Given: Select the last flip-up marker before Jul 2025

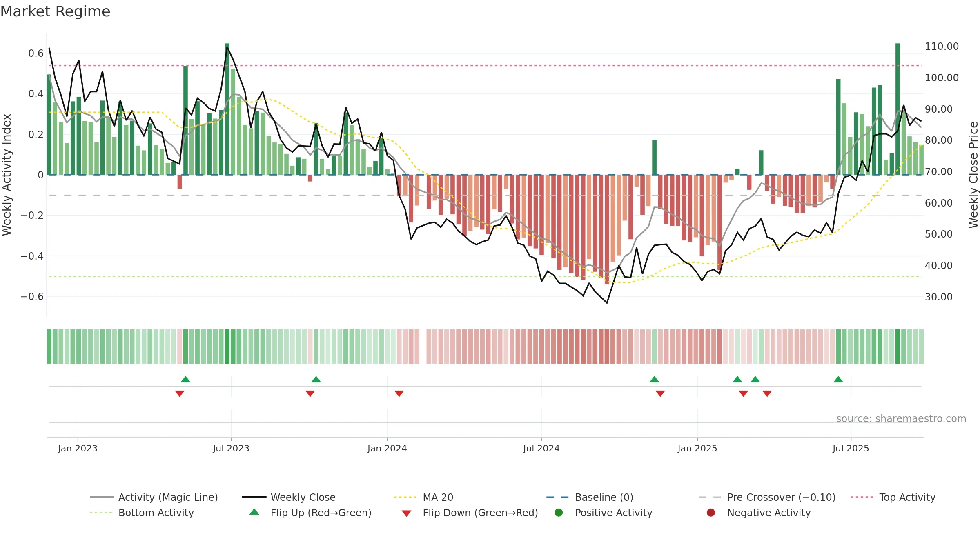Looking at the screenshot, I should [838, 380].
